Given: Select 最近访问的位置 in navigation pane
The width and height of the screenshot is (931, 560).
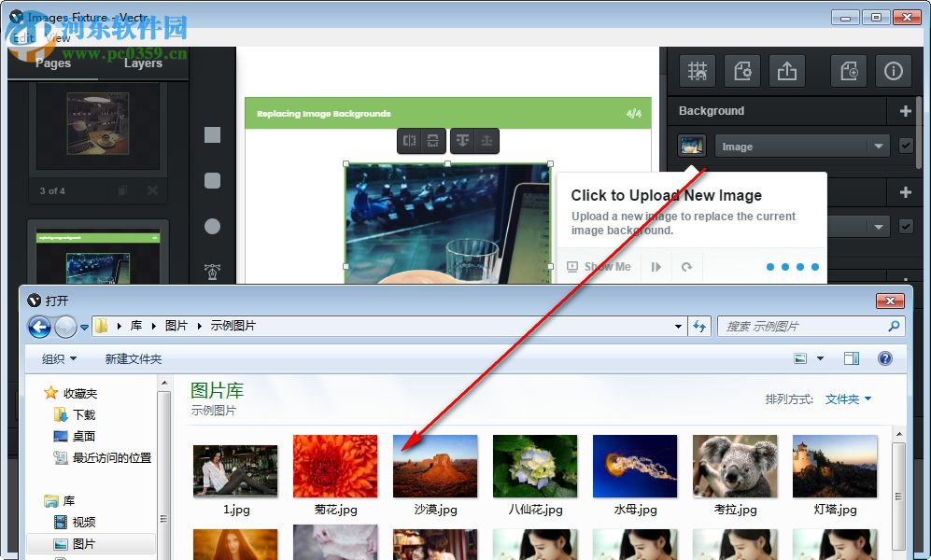Looking at the screenshot, I should click(102, 458).
